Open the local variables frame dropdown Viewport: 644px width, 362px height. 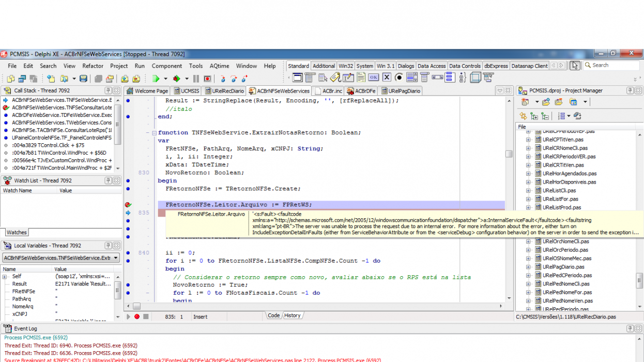[x=115, y=258]
